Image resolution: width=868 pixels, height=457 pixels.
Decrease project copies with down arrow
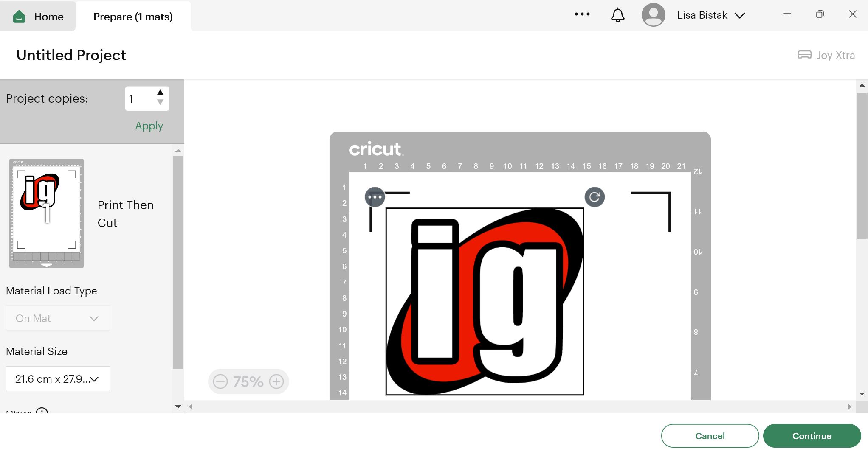160,102
